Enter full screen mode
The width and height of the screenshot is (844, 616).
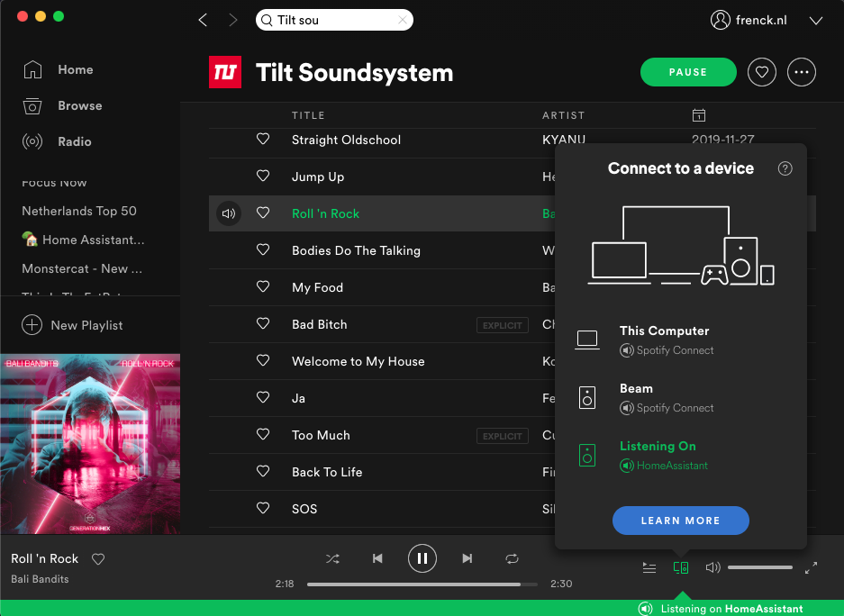[811, 567]
